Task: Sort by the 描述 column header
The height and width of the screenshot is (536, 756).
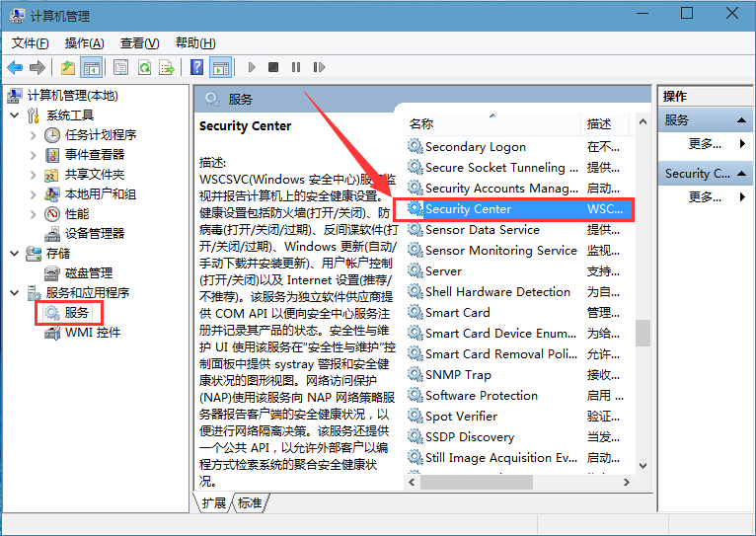Action: pos(605,123)
